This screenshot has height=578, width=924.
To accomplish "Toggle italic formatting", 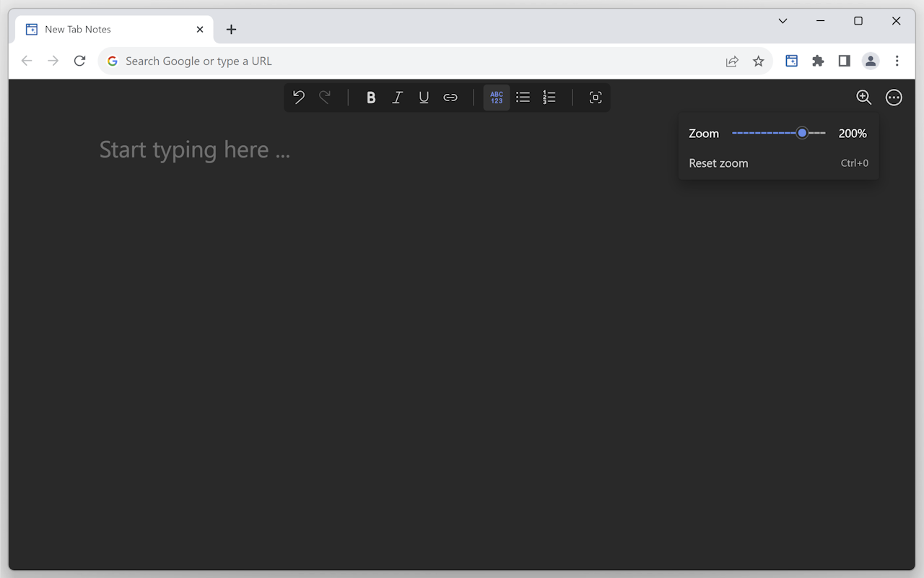I will [x=397, y=97].
